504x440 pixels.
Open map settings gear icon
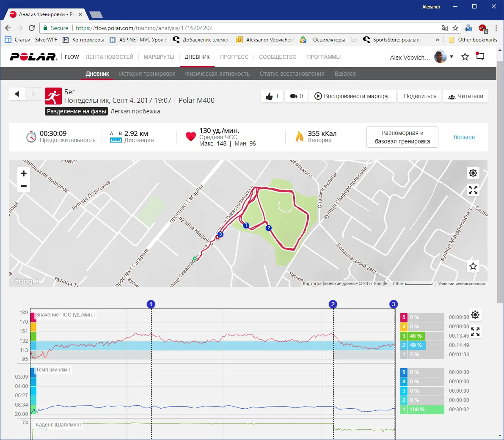click(473, 173)
